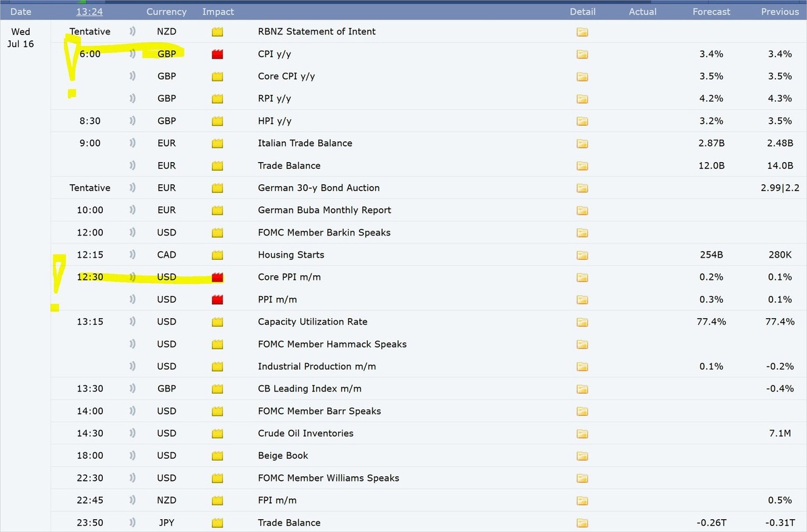
Task: Click the Wed Jul 16 date cell
Action: (x=21, y=38)
